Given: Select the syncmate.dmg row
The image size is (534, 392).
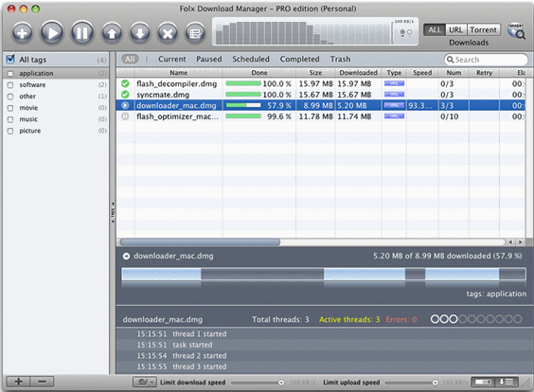Looking at the screenshot, I should (x=320, y=95).
